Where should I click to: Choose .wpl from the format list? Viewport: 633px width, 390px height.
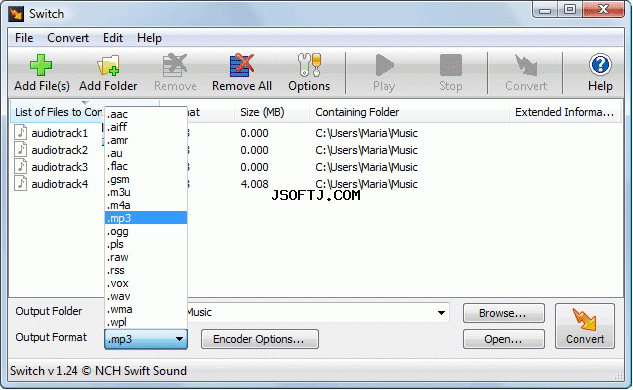[146, 322]
